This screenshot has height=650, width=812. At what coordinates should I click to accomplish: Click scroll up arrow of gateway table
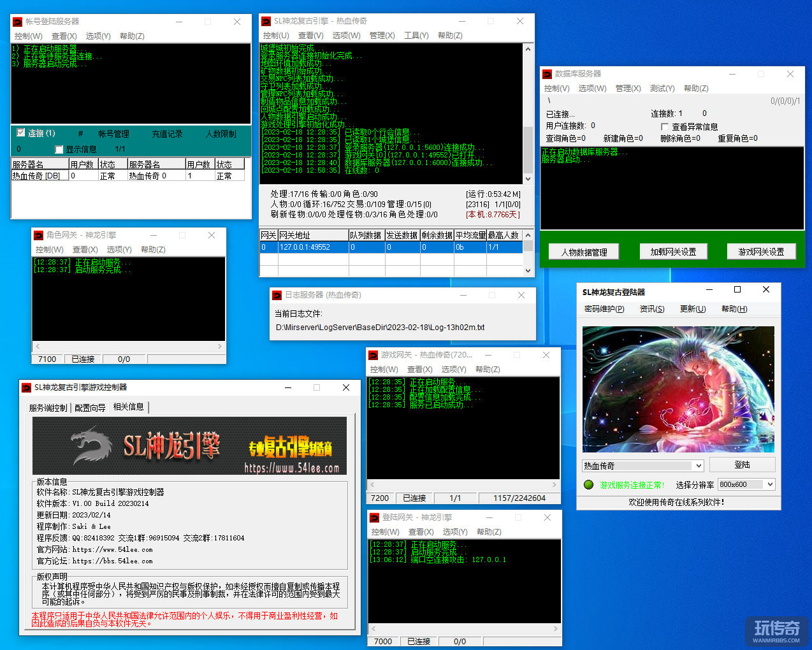[528, 235]
